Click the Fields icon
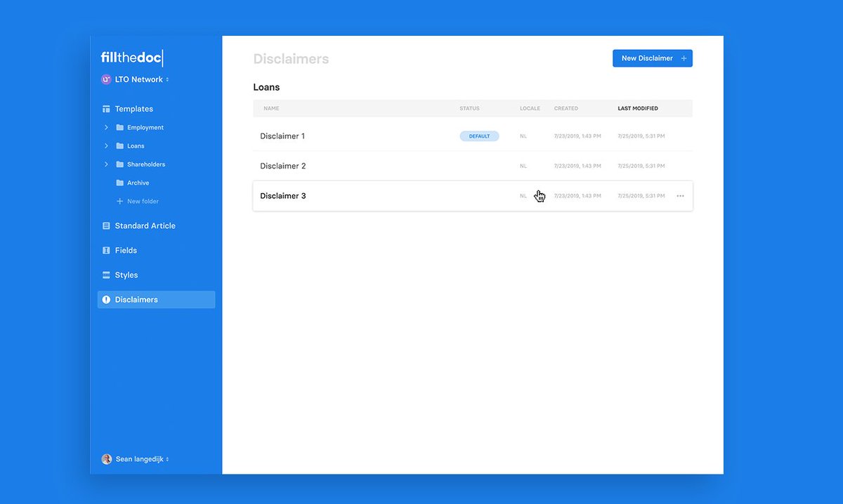The height and width of the screenshot is (504, 843). click(x=106, y=251)
